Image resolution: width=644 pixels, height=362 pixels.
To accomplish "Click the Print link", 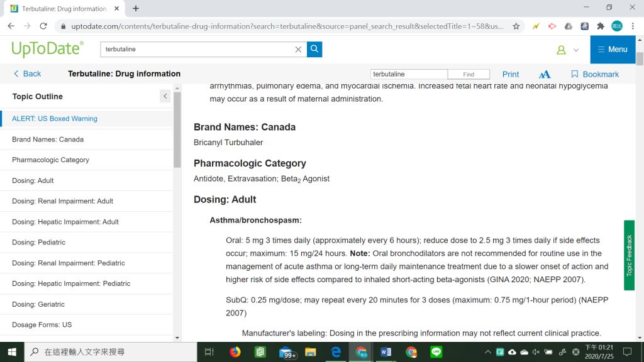I will (x=511, y=74).
